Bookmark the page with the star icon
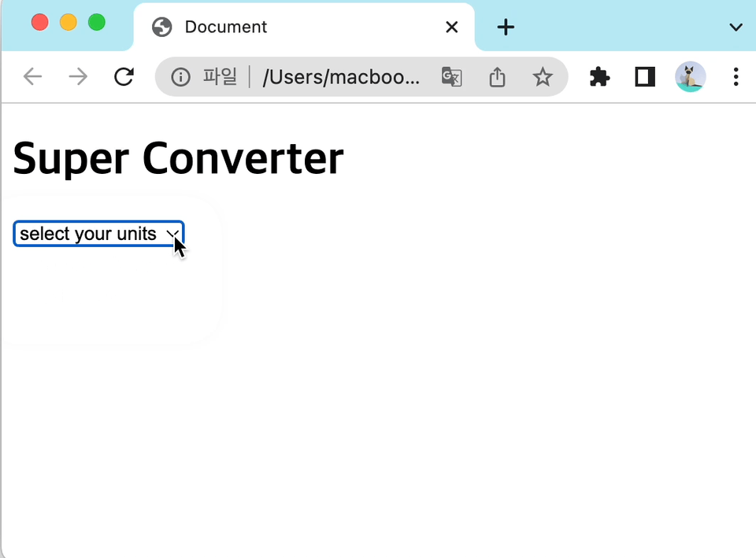The height and width of the screenshot is (558, 756). pyautogui.click(x=543, y=77)
